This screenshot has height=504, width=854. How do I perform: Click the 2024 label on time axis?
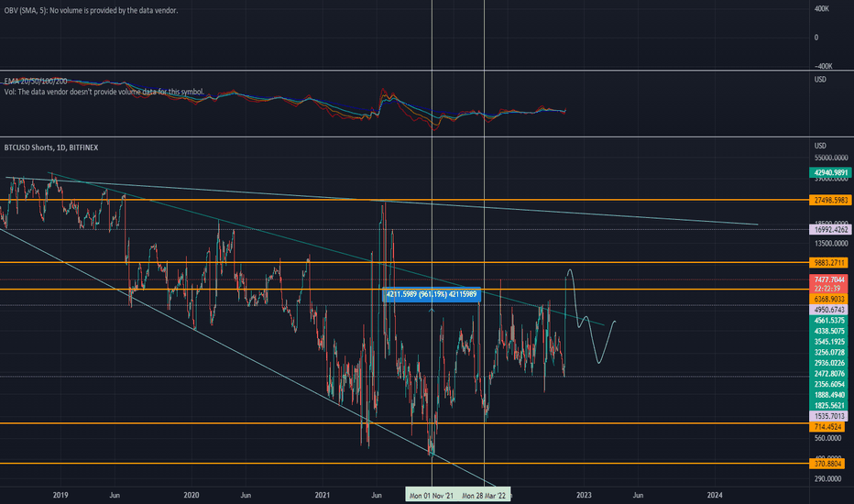coord(715,495)
